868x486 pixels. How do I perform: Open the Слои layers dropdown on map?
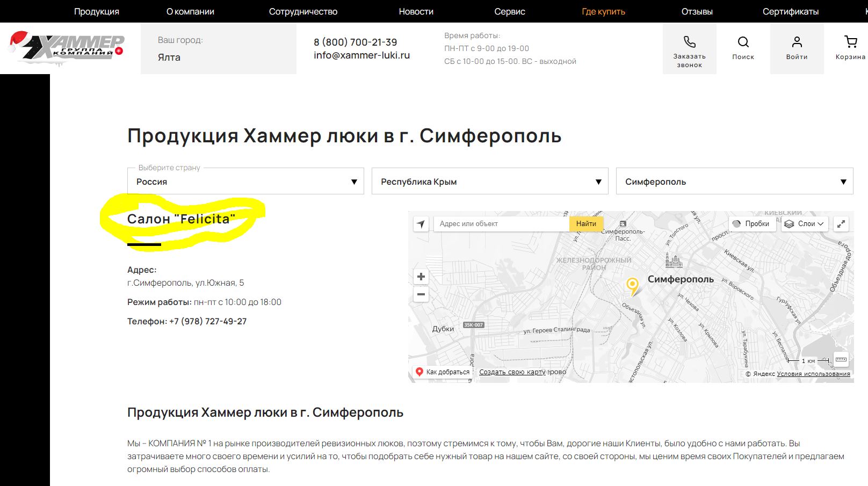(804, 224)
